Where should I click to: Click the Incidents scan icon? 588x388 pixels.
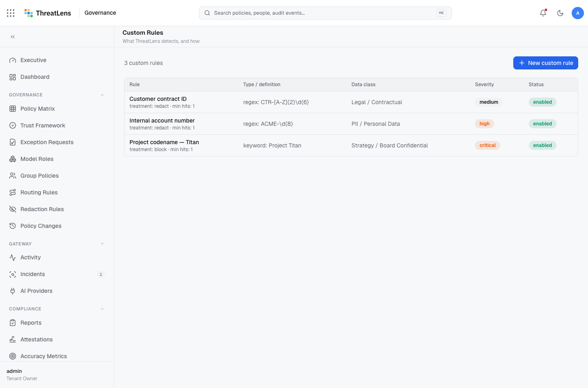coord(13,274)
